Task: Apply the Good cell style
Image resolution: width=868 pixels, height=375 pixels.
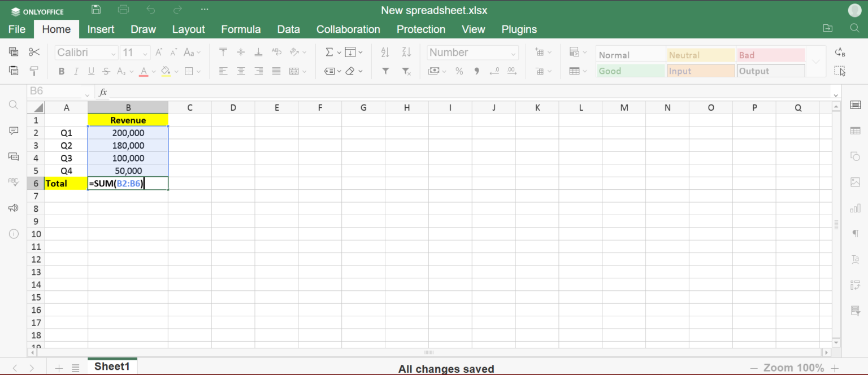Action: 630,71
